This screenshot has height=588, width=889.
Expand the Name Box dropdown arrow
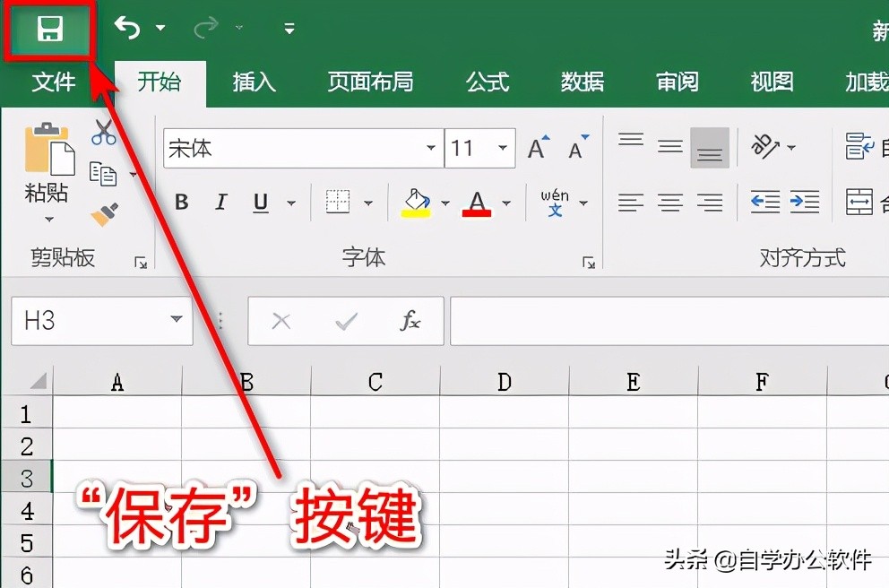coord(177,320)
